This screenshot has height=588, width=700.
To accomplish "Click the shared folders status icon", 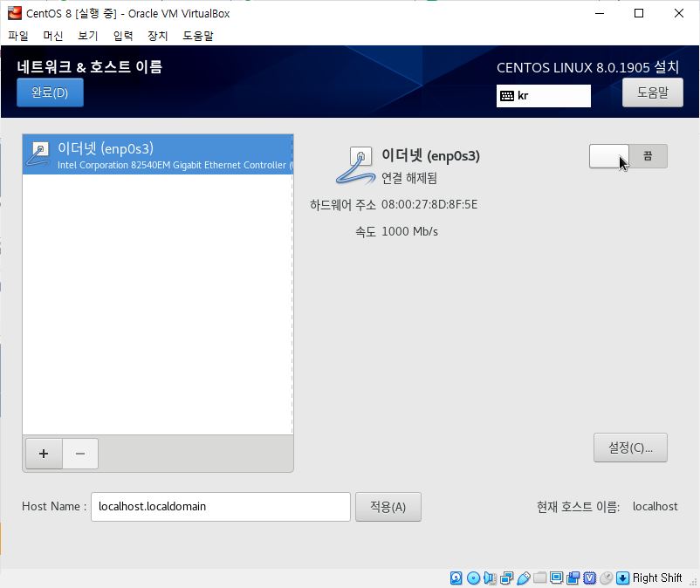I will tap(539, 578).
